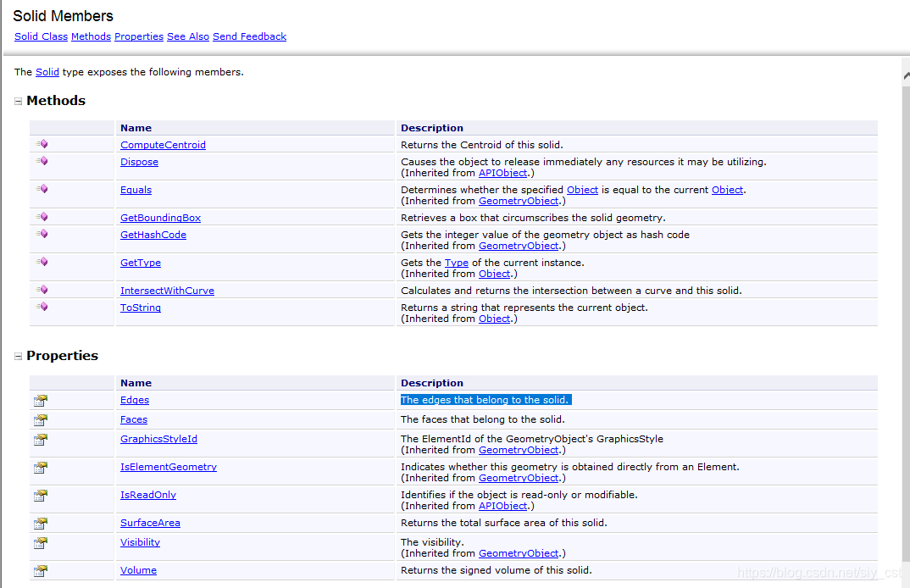
Task: Jump to Methods via the top navigation link
Action: 92,36
